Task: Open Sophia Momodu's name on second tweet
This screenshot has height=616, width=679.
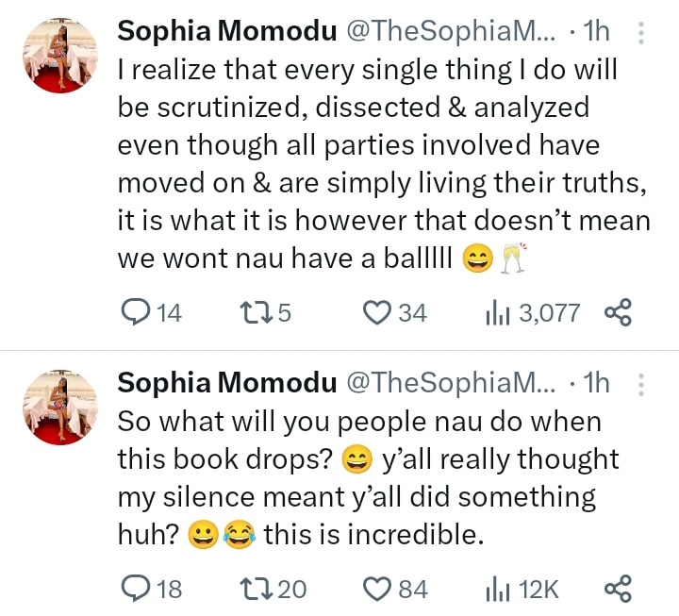Action: pos(226,382)
